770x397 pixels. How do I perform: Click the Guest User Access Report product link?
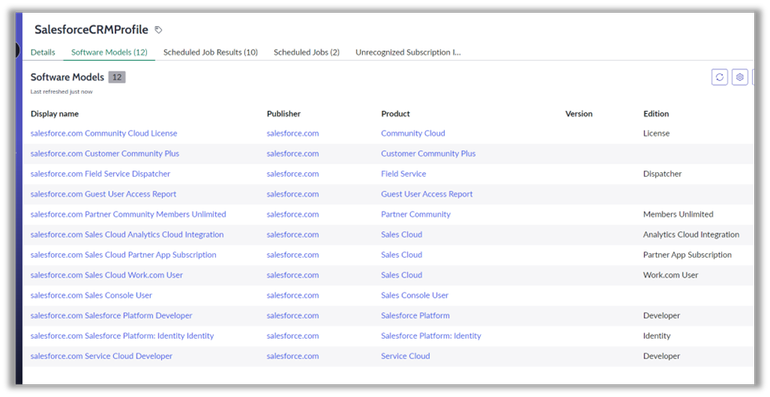click(427, 194)
